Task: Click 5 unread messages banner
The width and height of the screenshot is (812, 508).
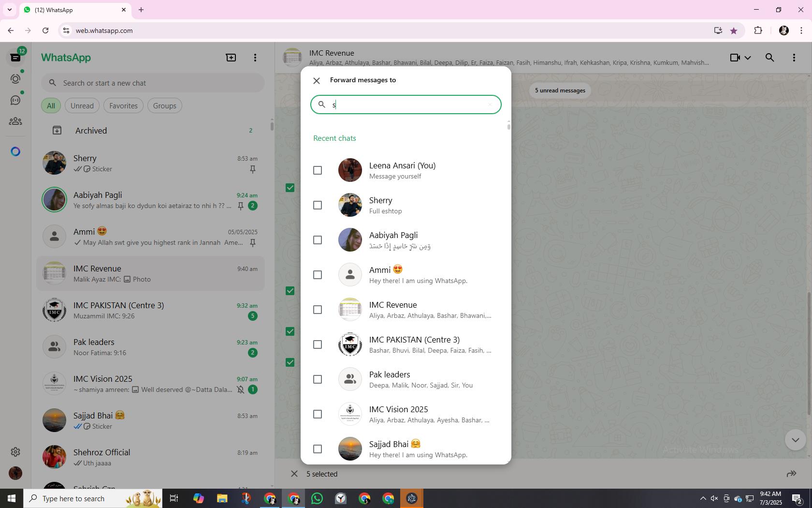Action: (x=560, y=90)
